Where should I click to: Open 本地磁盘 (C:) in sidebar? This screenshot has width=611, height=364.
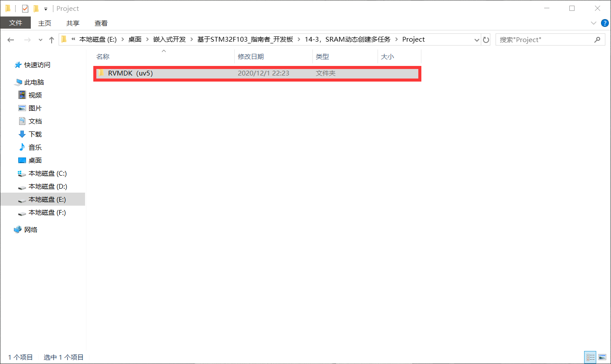click(47, 174)
